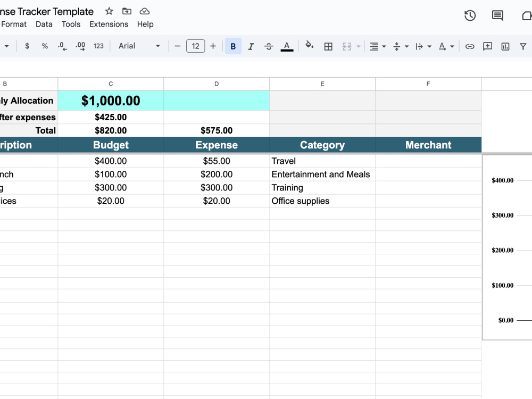Select the $55.00 expense cell
This screenshot has width=532, height=399.
(217, 161)
